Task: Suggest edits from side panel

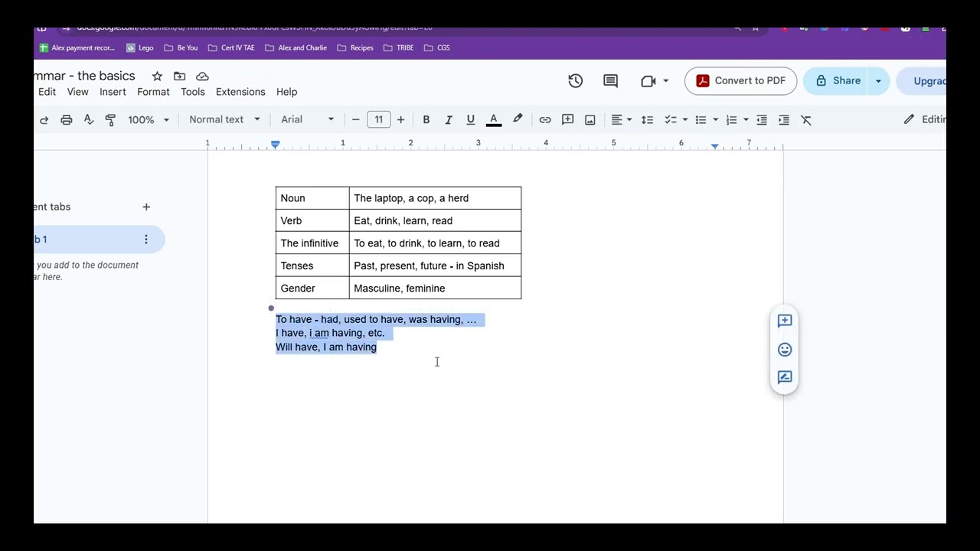Action: [785, 377]
